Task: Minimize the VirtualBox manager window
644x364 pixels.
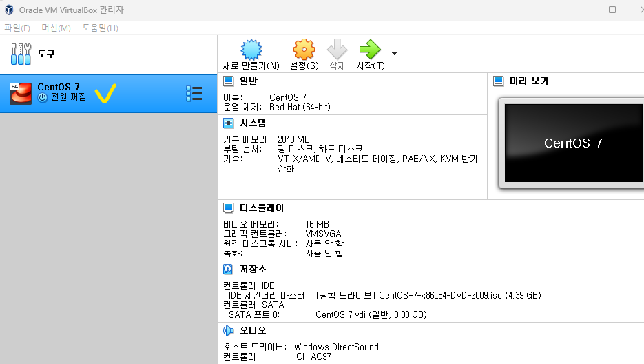Action: pyautogui.click(x=581, y=10)
